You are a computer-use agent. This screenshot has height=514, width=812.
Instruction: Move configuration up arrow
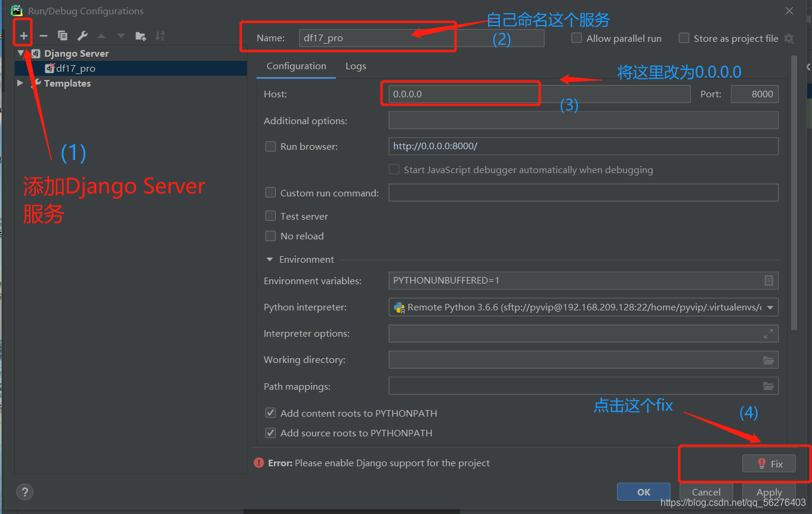tap(101, 36)
